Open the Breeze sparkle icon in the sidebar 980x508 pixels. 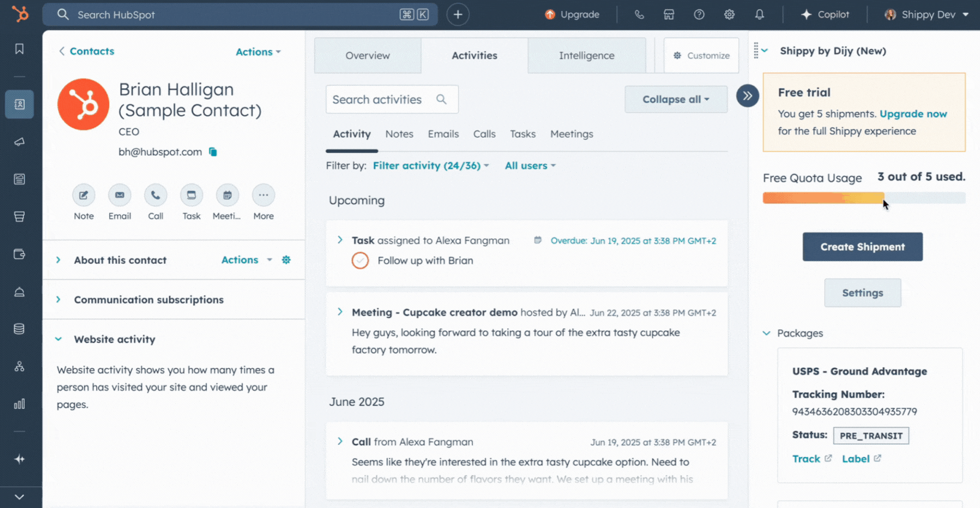click(x=19, y=459)
